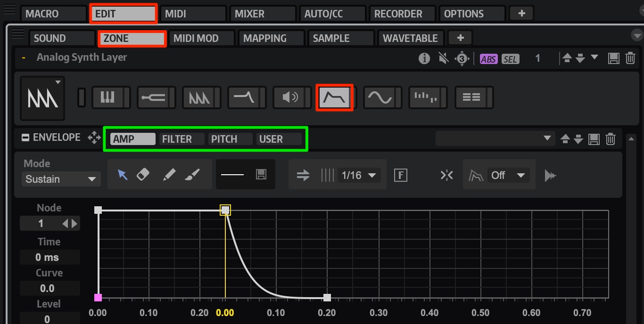Click the envelope display icon beside the Off dropdown

point(476,176)
